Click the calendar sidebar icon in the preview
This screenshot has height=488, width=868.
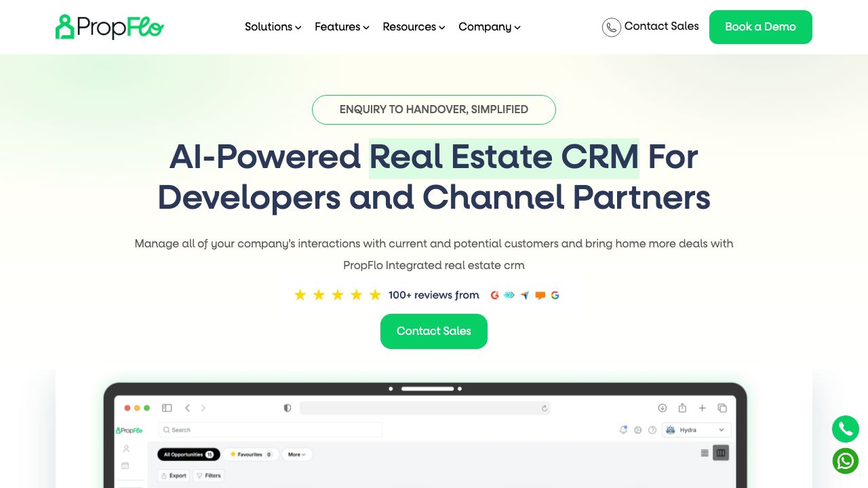click(125, 466)
